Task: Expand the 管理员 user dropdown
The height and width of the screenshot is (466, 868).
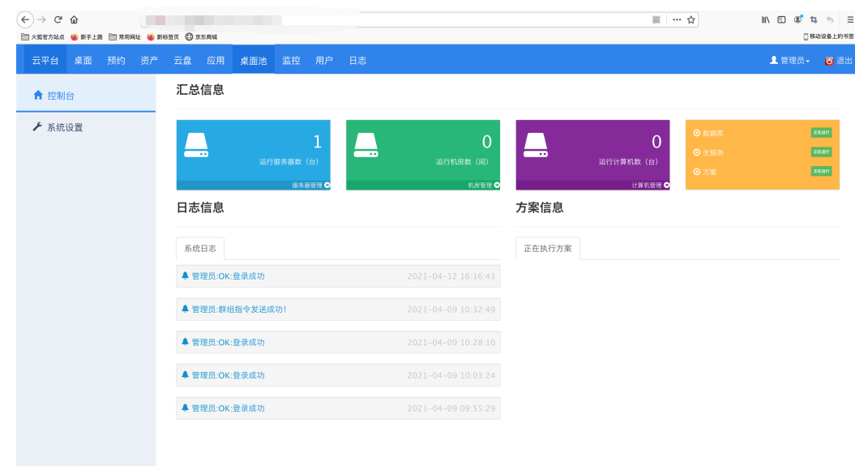Action: coord(790,60)
